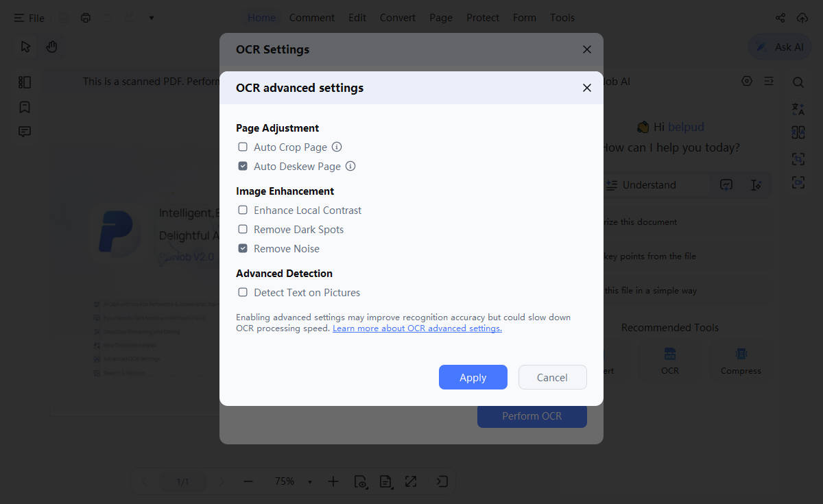Open the OCR recommended tool
823x504 pixels.
coord(670,361)
